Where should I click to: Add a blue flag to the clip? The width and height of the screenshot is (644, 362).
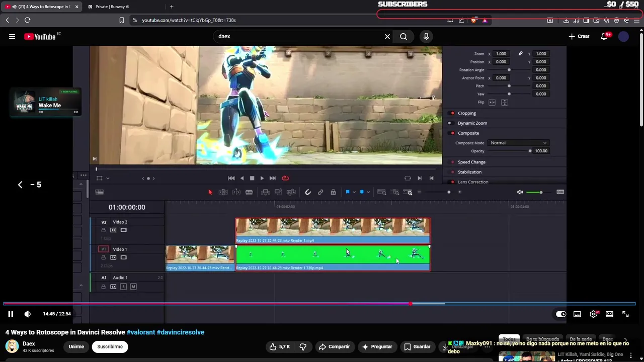click(x=347, y=192)
